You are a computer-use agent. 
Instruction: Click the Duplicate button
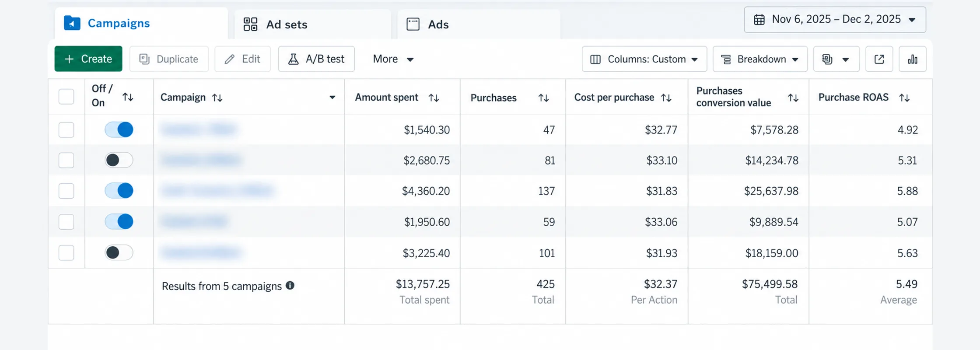[x=169, y=59]
